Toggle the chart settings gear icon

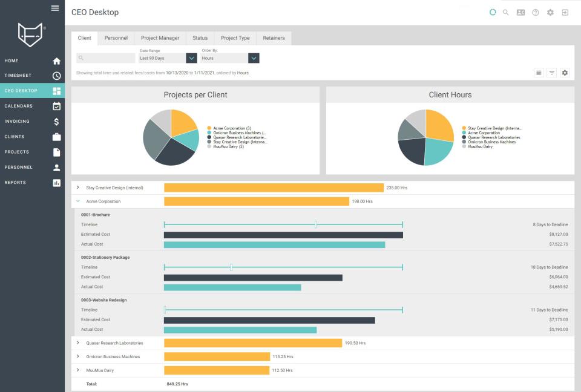click(565, 72)
